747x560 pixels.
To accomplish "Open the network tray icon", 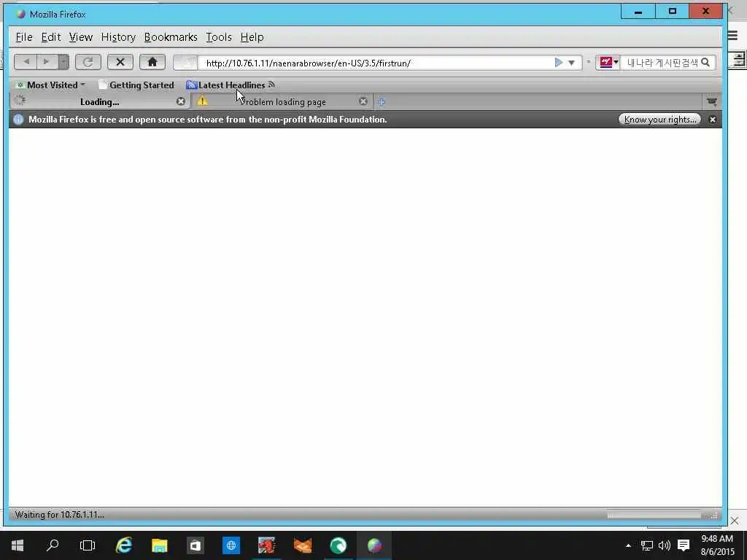I will (646, 545).
